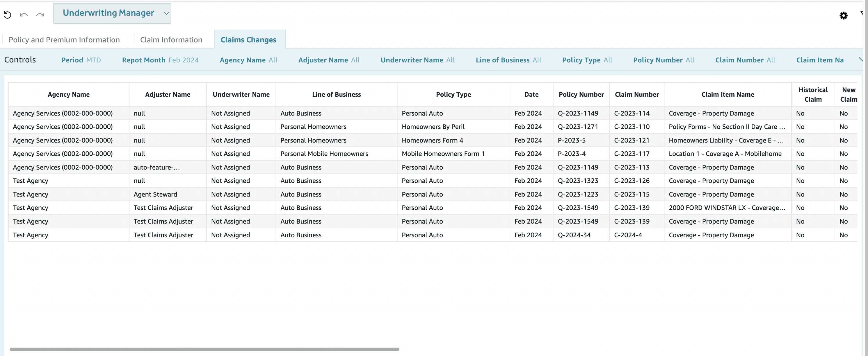Open the Adjuster Name filter control
This screenshot has height=356, width=868.
328,60
